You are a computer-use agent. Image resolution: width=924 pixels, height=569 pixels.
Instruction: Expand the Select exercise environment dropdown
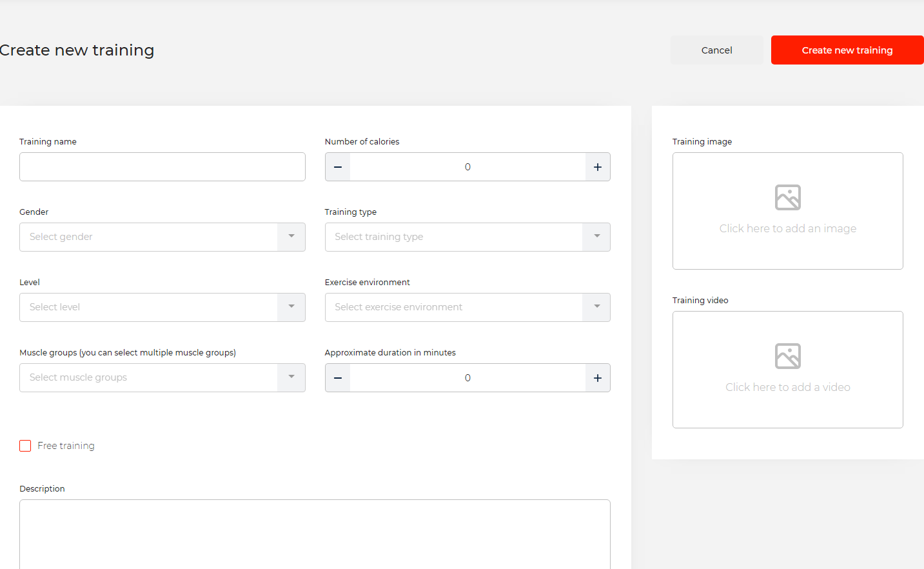coord(467,307)
